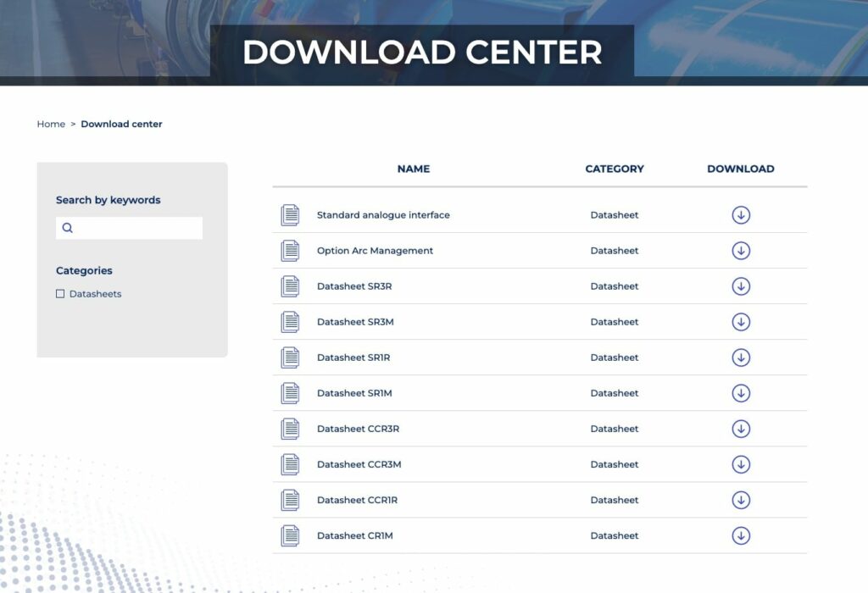Click document icon next to Datasheet CCR3M
The height and width of the screenshot is (593, 868).
290,464
